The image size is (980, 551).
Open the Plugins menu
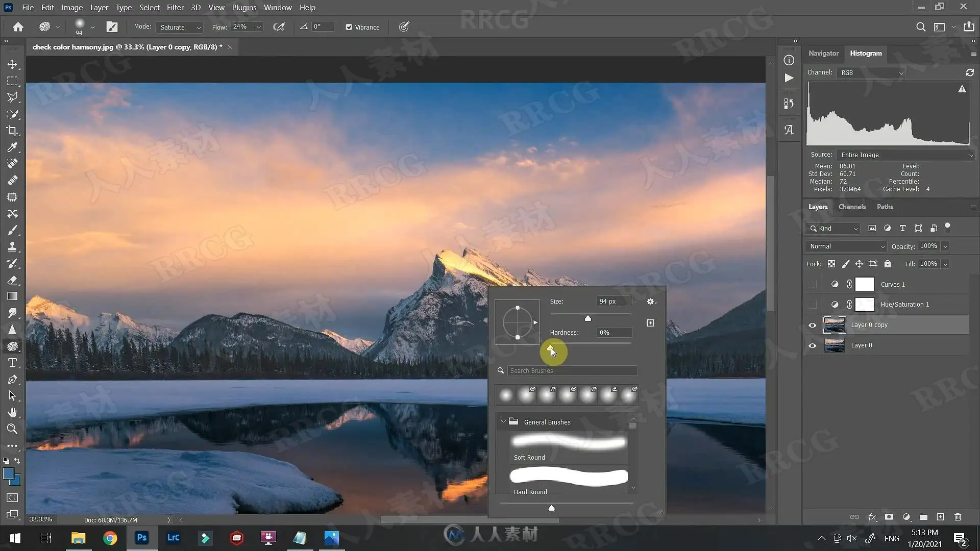[244, 8]
